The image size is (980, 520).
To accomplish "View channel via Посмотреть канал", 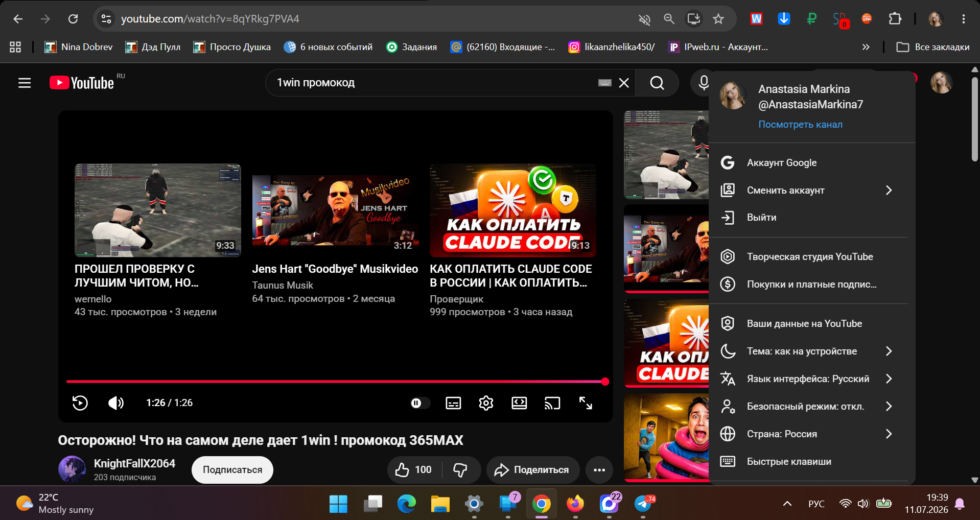I will coord(800,124).
